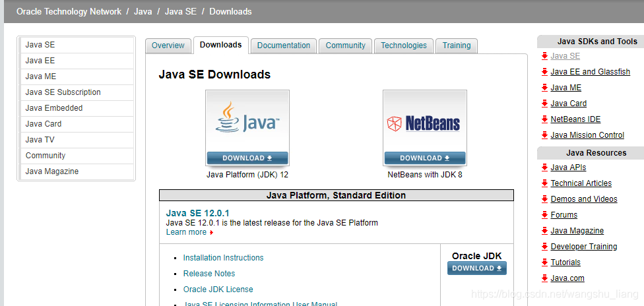The width and height of the screenshot is (644, 306).
Task: Open Java.com link text
Action: [567, 278]
